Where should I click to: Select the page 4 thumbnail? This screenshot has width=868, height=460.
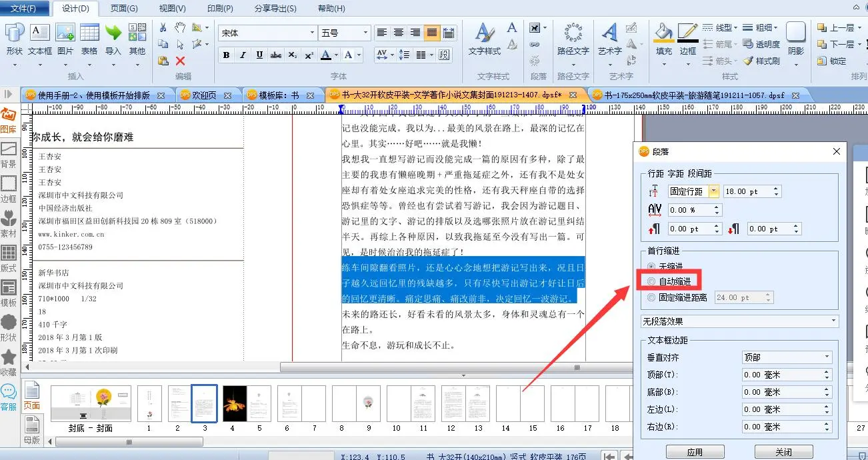click(x=233, y=404)
